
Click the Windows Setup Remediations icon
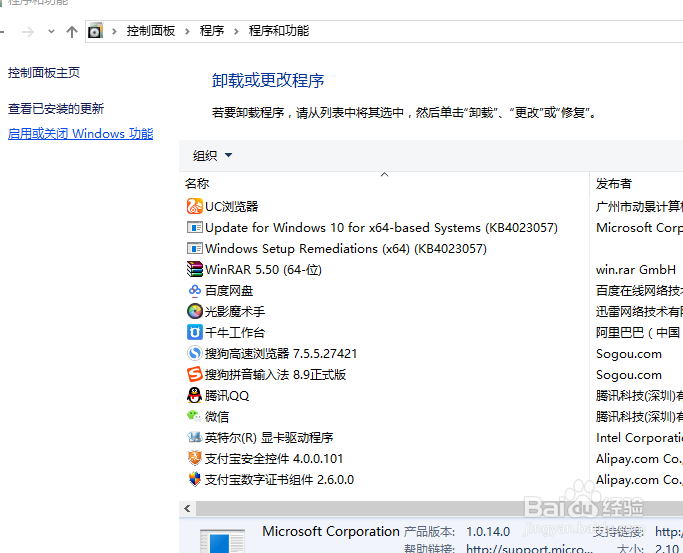(195, 248)
